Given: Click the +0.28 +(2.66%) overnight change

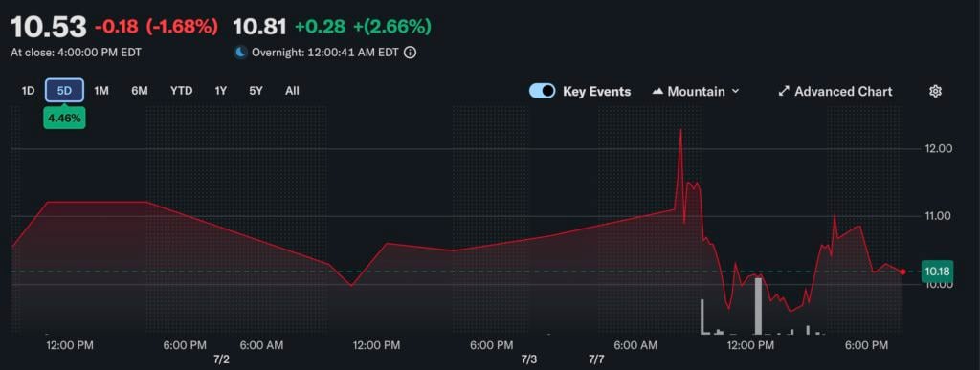Looking at the screenshot, I should (x=363, y=27).
